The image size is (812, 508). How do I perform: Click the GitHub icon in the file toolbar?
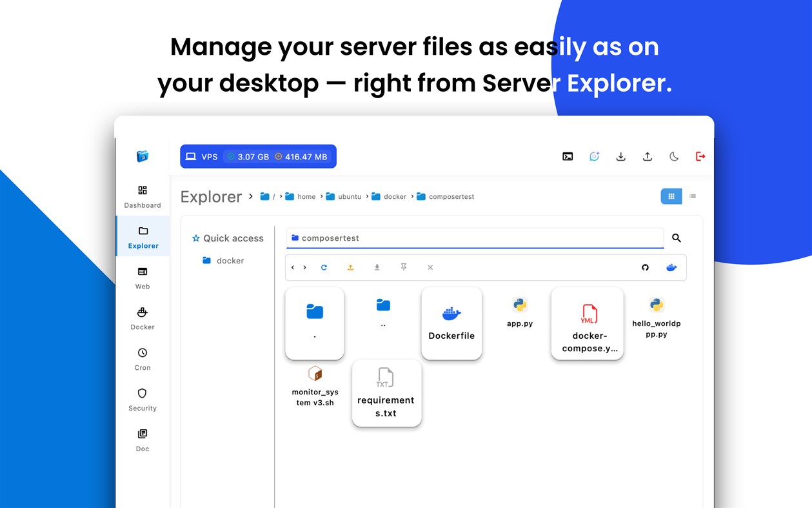tap(645, 267)
